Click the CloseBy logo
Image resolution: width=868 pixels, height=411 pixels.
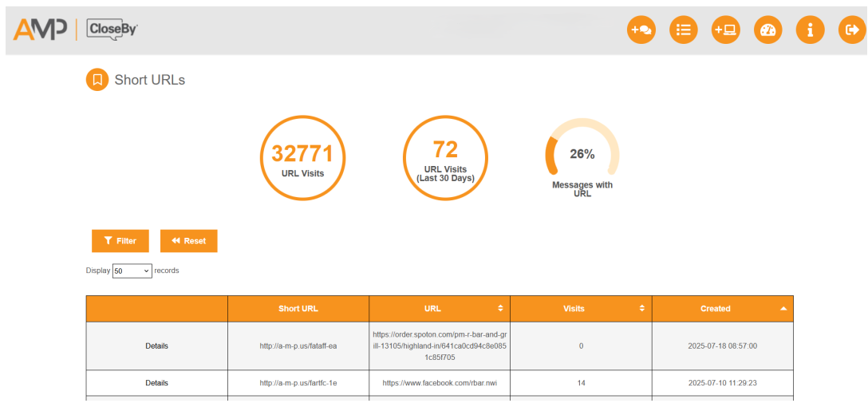[112, 30]
